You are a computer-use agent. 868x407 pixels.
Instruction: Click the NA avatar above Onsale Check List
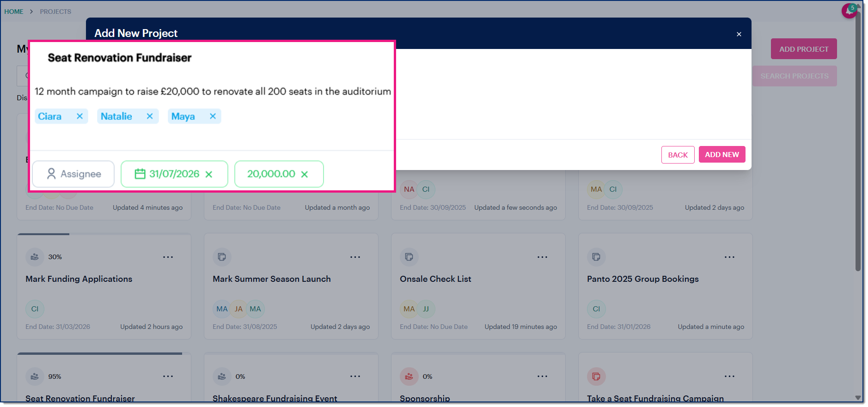[x=409, y=189]
